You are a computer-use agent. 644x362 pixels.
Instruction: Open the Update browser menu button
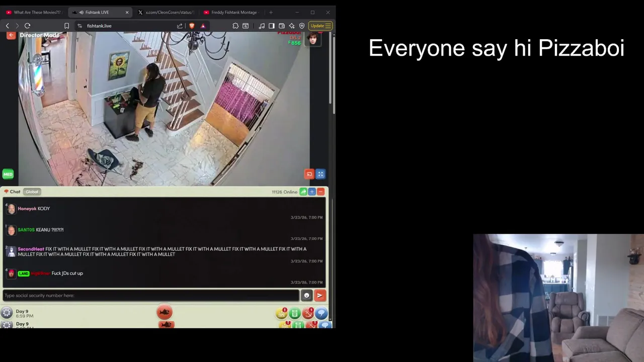320,26
